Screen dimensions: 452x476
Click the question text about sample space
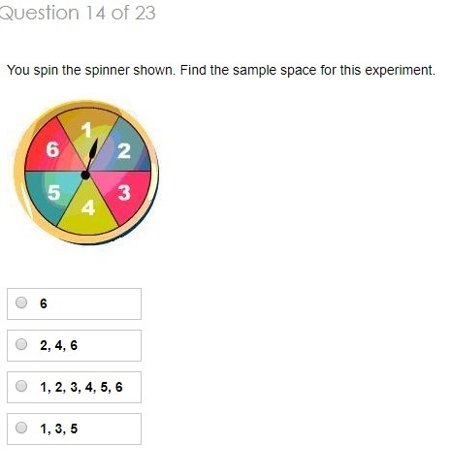(x=221, y=71)
